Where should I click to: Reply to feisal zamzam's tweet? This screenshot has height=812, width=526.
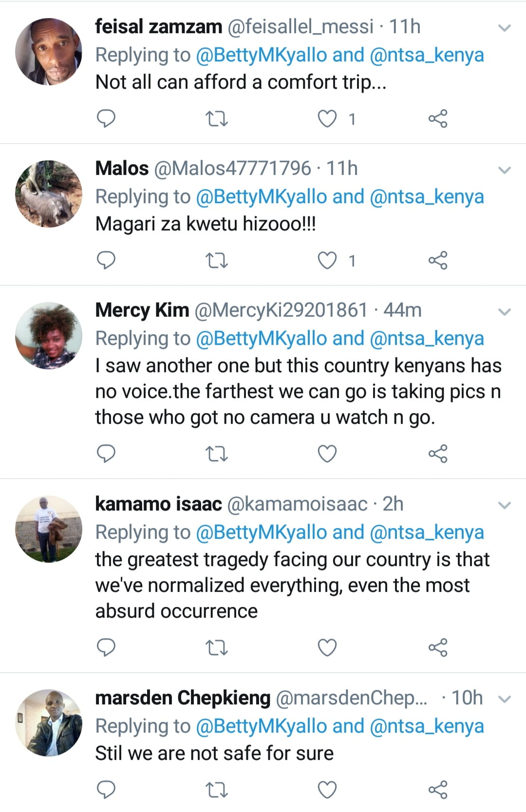(106, 118)
